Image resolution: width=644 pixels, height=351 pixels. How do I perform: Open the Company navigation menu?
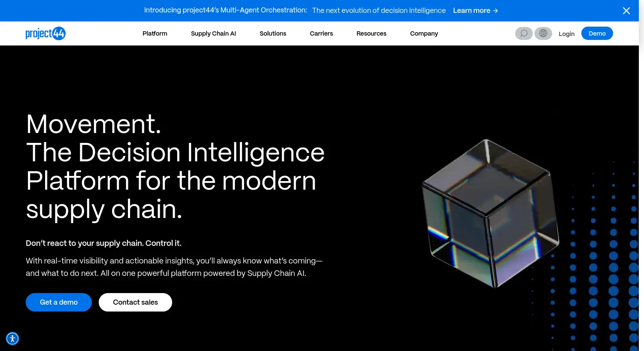[x=424, y=33]
